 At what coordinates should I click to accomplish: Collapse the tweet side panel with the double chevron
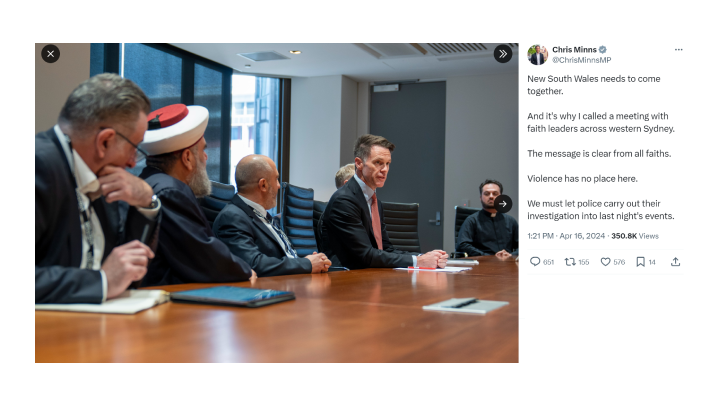click(x=503, y=54)
